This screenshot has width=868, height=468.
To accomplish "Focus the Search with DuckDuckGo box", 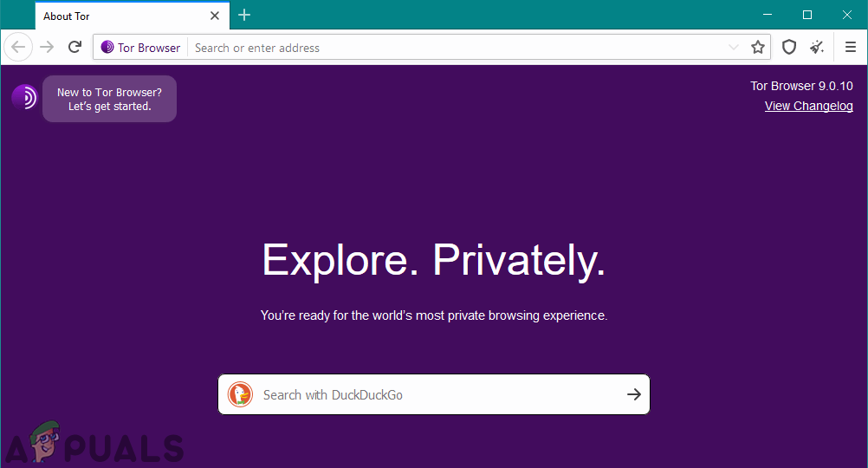I will tap(434, 394).
